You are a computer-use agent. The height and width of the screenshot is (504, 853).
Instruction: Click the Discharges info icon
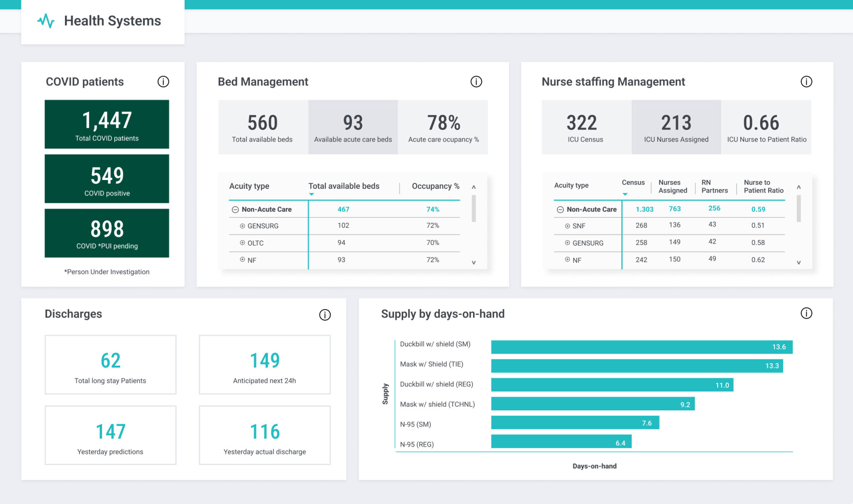(325, 315)
